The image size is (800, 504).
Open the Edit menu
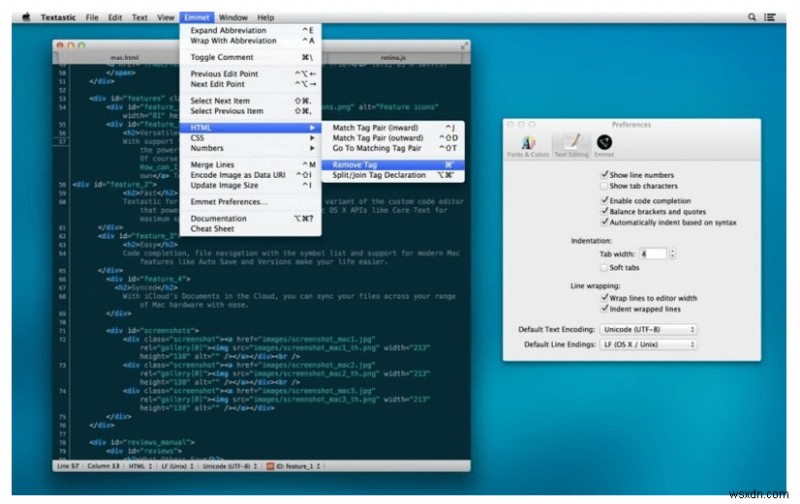coord(115,17)
